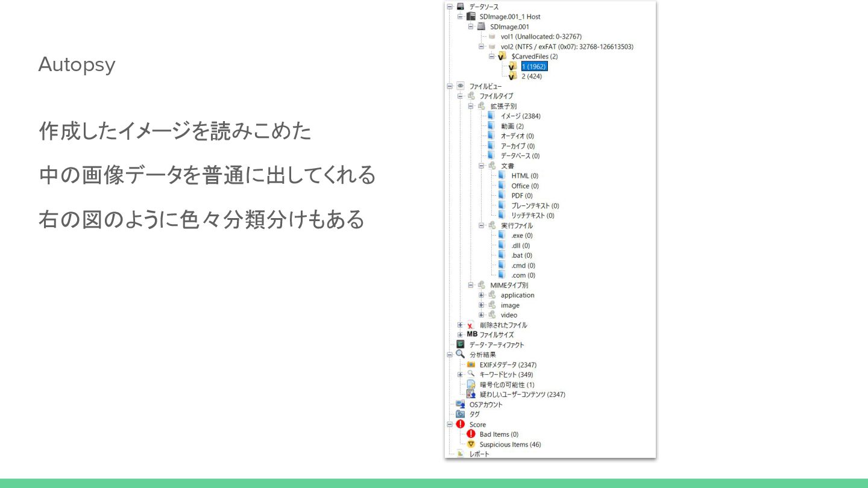Click the 分析結果 magnifier icon
Viewport: 868px width, 488px height.
tap(461, 354)
